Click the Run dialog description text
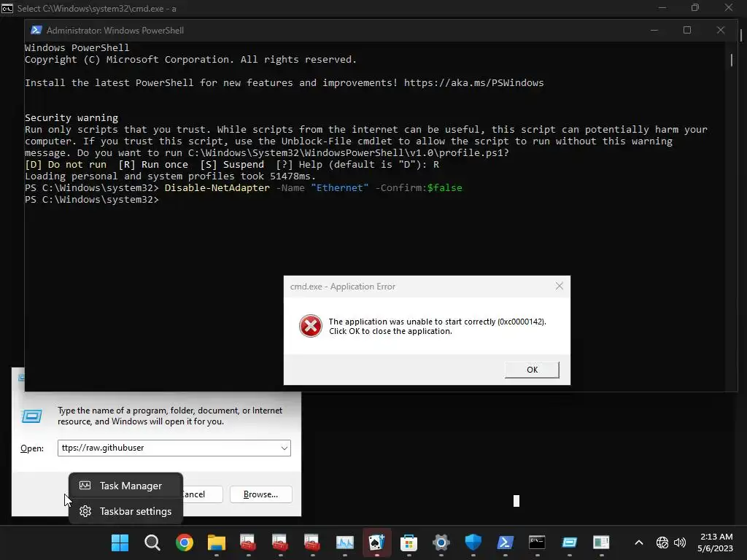 click(x=170, y=416)
